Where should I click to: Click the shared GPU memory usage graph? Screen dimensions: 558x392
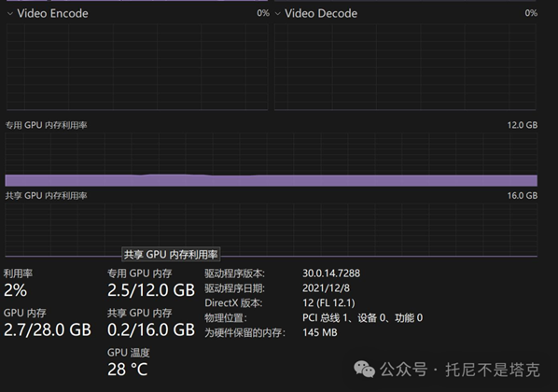point(272,230)
